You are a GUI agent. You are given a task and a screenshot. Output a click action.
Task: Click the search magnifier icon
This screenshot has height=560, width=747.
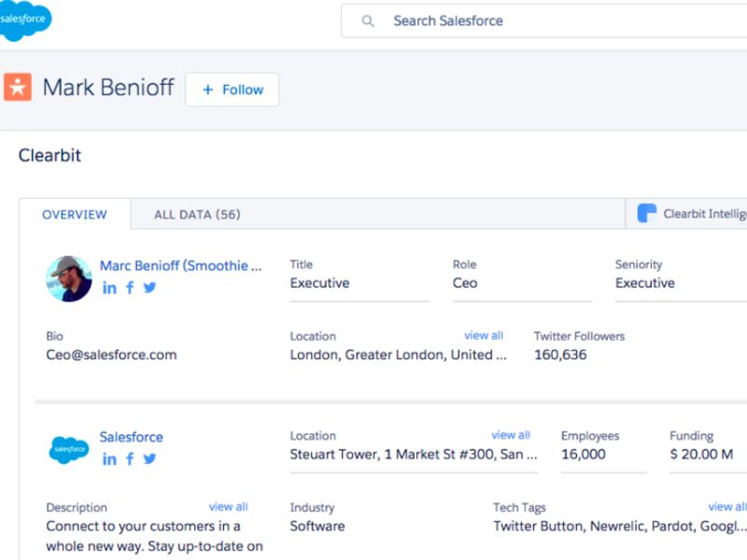click(x=367, y=21)
